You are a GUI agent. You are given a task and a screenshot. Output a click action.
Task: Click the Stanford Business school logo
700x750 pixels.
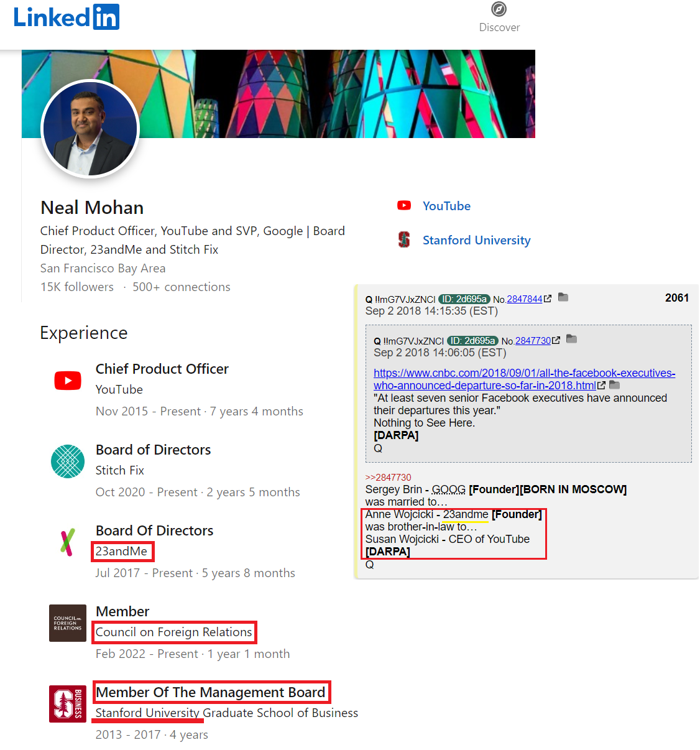(68, 704)
